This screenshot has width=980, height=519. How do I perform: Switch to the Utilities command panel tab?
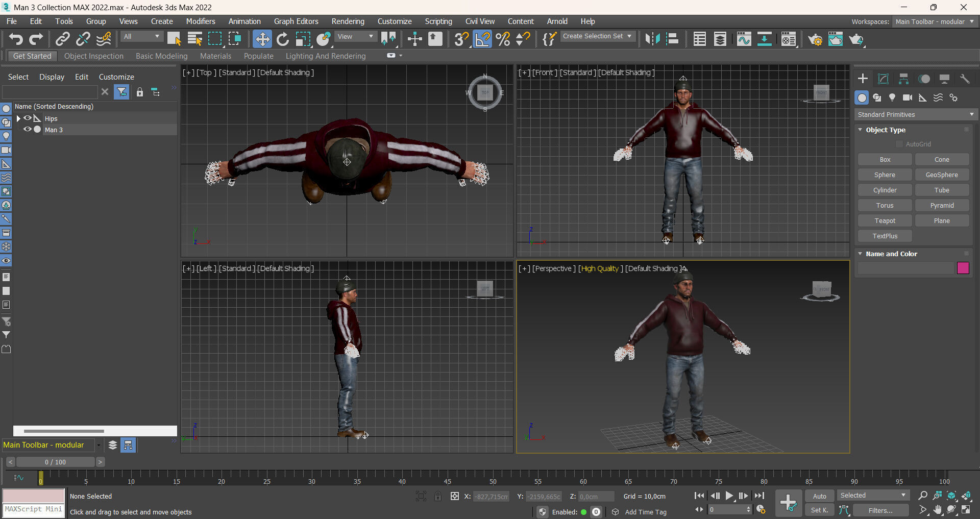coord(965,79)
